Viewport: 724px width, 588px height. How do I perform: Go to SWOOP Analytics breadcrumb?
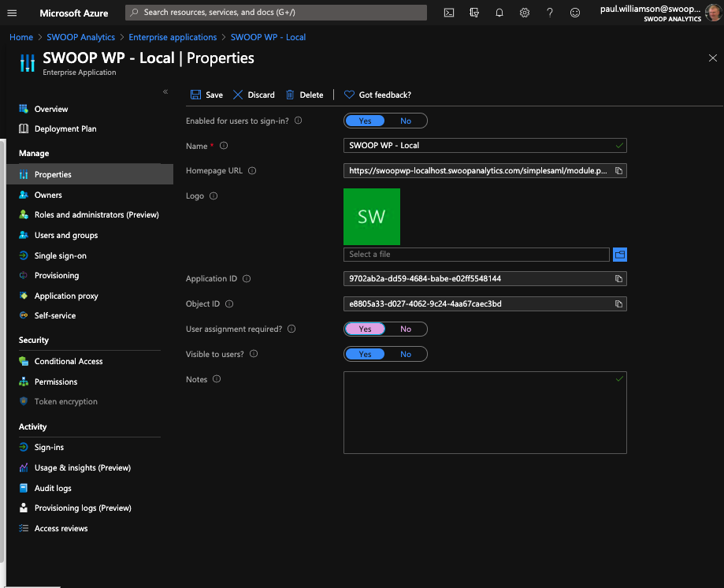coord(81,37)
